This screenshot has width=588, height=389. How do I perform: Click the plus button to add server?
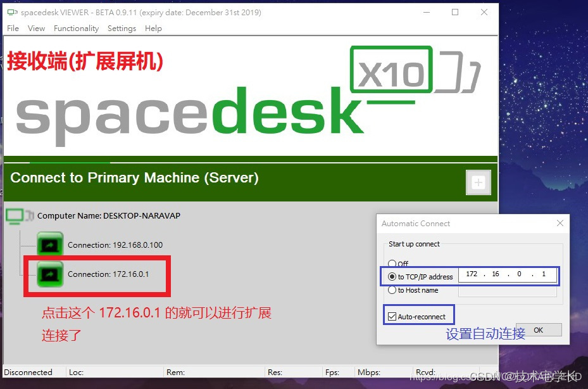point(478,182)
